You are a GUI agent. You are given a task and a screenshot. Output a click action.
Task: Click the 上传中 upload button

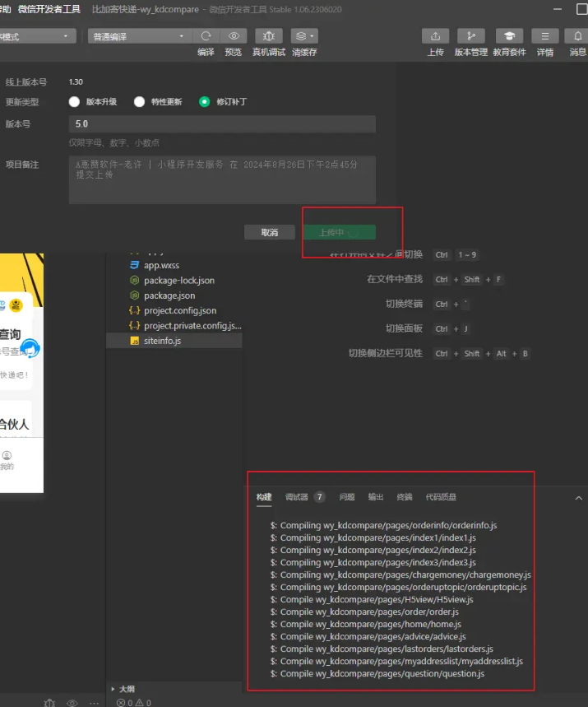(340, 233)
